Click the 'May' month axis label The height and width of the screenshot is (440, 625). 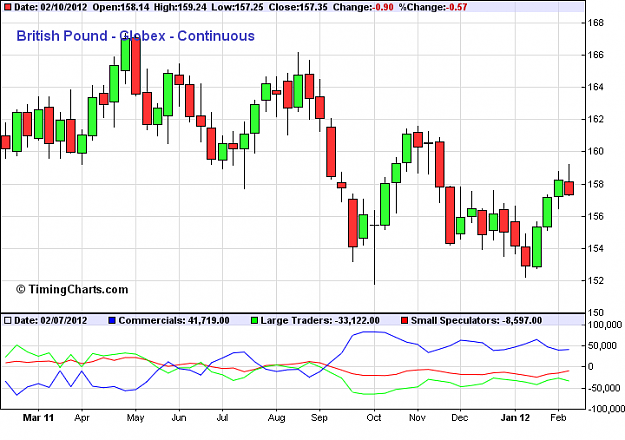[135, 418]
